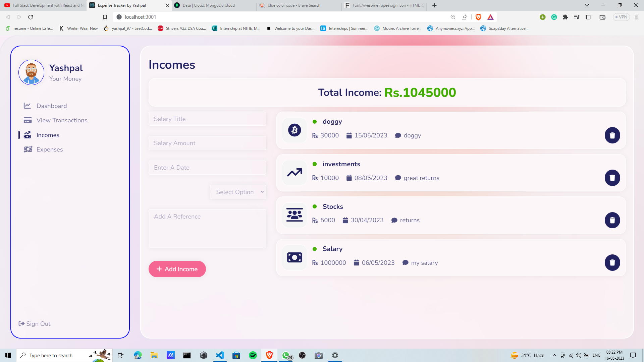Sign Out of the expense tracker
Image resolution: width=644 pixels, height=362 pixels.
(x=34, y=323)
